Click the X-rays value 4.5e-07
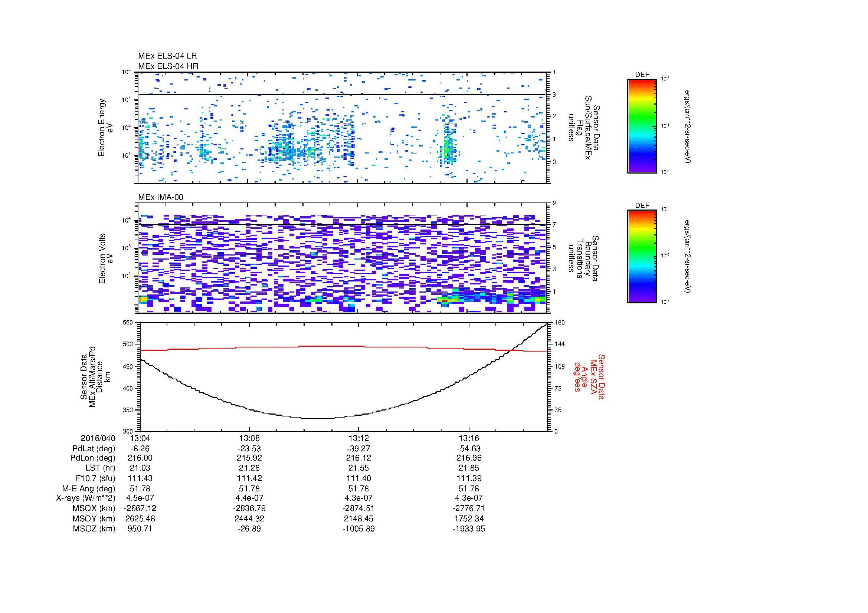Viewport: 868px width, 613px height. [x=140, y=498]
